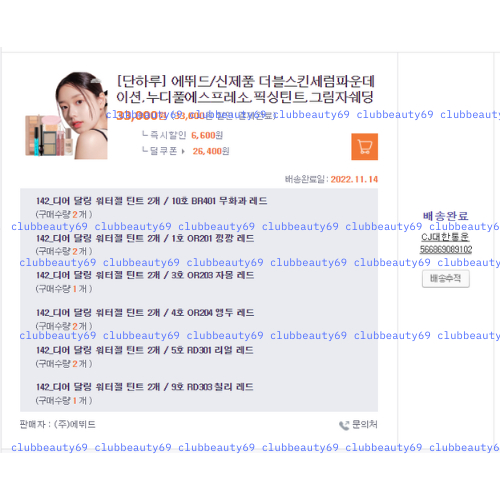This screenshot has width=500, height=500.
Task: Click seller name (주)에뛰드
Action: (x=75, y=424)
